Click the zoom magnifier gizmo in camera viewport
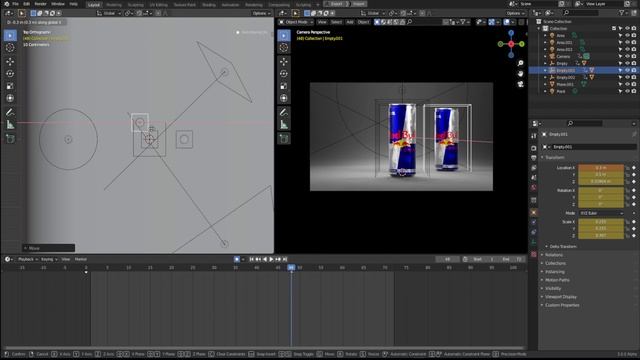 pyautogui.click(x=520, y=63)
